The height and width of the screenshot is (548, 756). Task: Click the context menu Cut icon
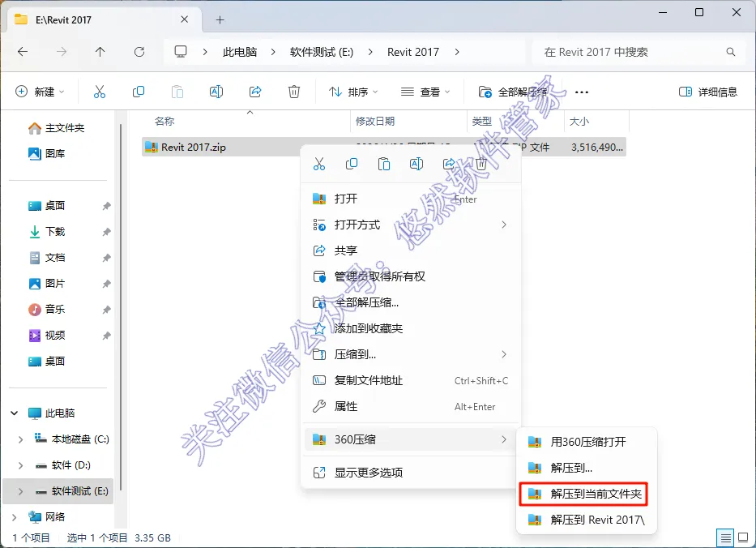319,165
